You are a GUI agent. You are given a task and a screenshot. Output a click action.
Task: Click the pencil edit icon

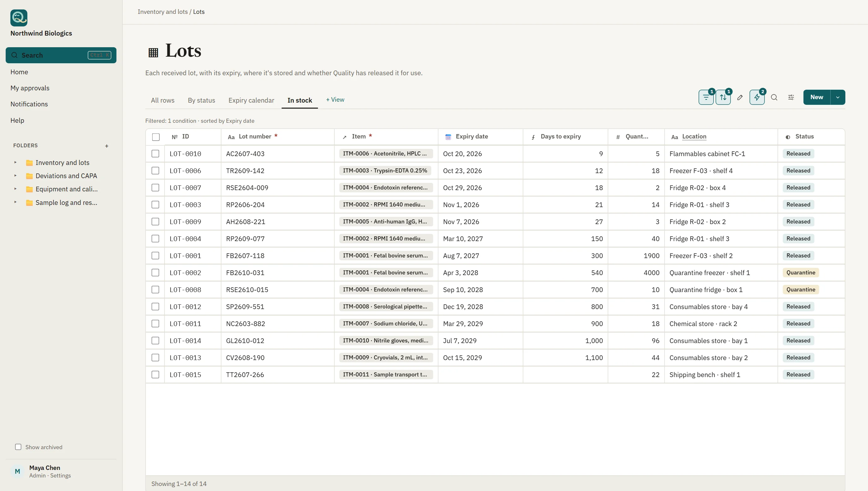pyautogui.click(x=740, y=98)
